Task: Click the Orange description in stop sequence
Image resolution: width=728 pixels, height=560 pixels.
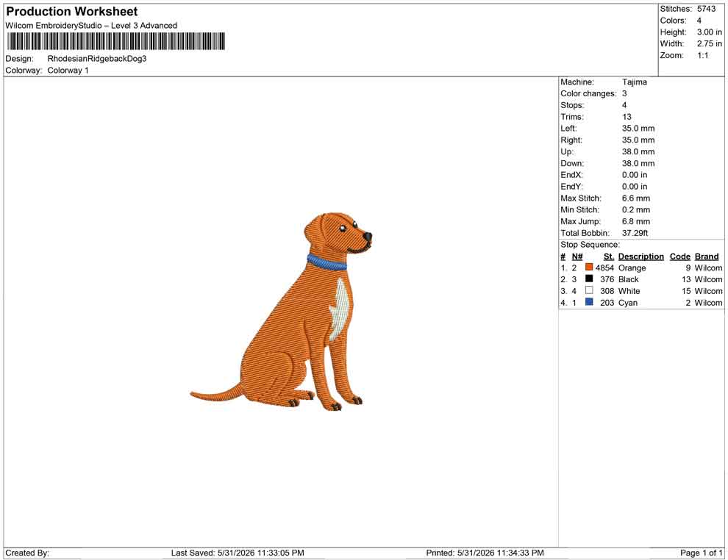Action: click(632, 268)
